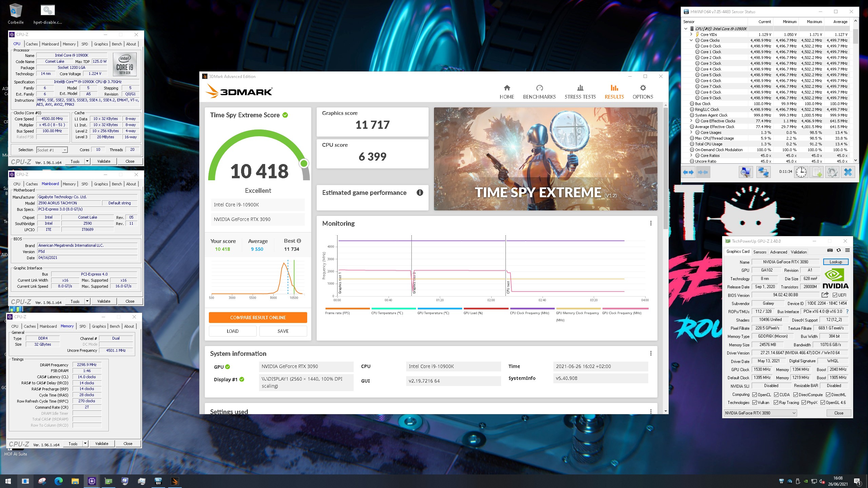This screenshot has width=868, height=488.
Task: Click HWiNFO monitor with magnifier icon
Action: pyautogui.click(x=745, y=172)
